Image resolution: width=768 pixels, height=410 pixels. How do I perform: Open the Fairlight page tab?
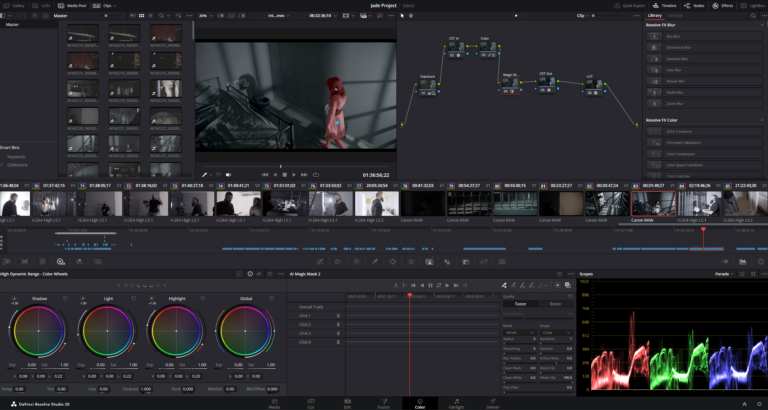click(x=455, y=405)
